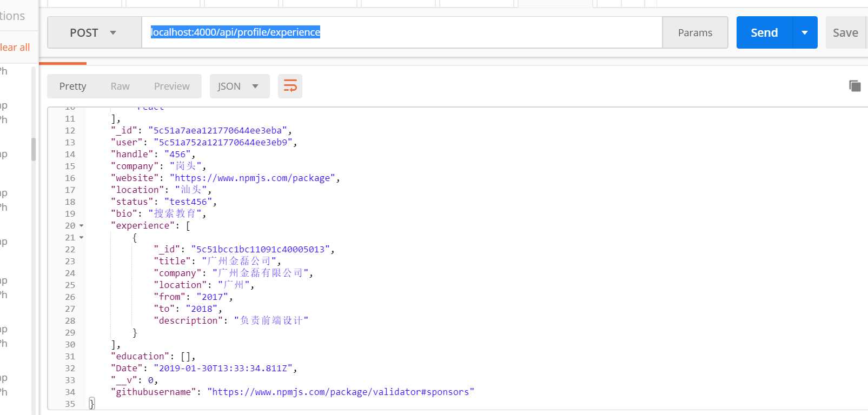The image size is (868, 415).
Task: Click the sidebar scrollbar thumb
Action: 34,150
